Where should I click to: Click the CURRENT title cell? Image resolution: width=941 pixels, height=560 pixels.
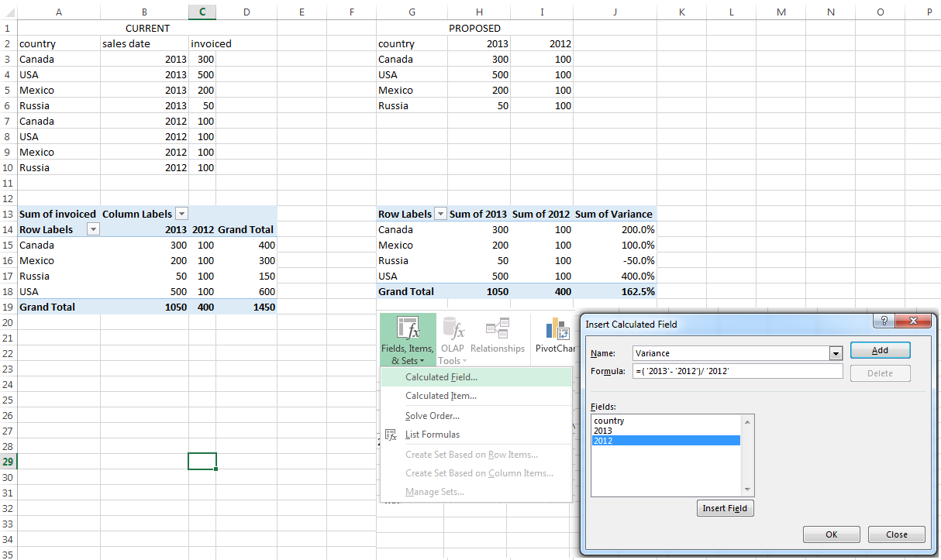(x=147, y=28)
